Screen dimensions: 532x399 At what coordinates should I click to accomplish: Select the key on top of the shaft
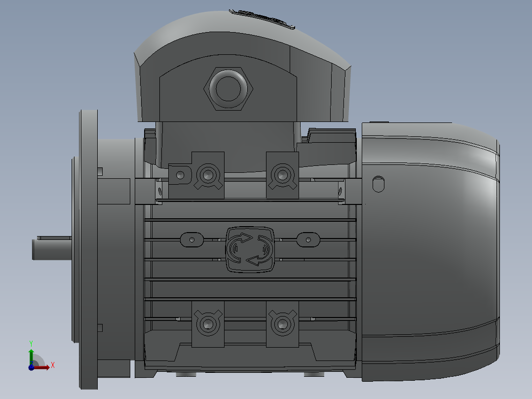point(54,238)
